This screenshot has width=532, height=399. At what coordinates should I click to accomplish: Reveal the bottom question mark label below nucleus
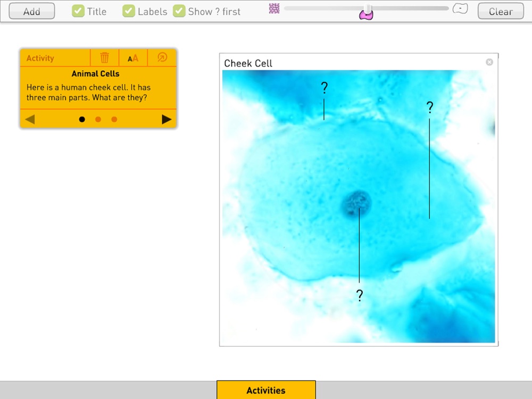click(x=360, y=295)
